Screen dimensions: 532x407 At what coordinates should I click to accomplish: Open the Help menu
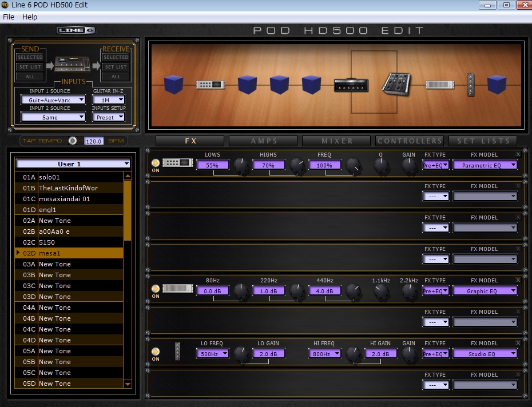[x=30, y=17]
